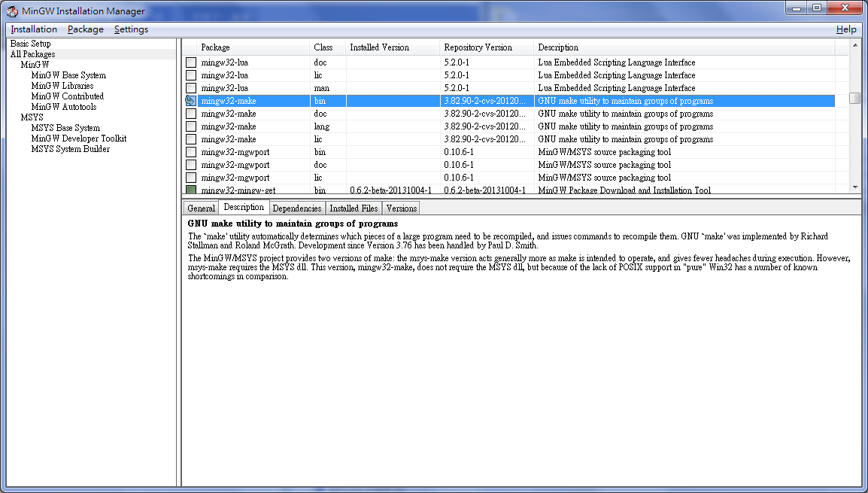Mark the mingw32-lua doc package checkbox
The image size is (868, 493).
[191, 62]
